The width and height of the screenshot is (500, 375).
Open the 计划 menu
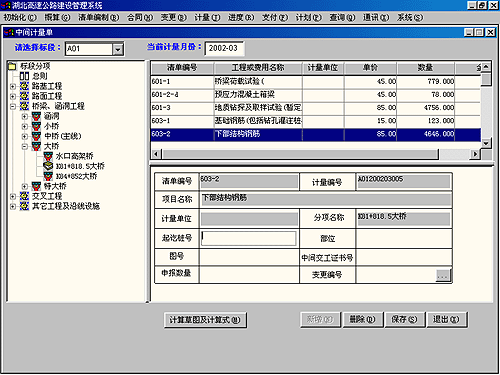309,17
